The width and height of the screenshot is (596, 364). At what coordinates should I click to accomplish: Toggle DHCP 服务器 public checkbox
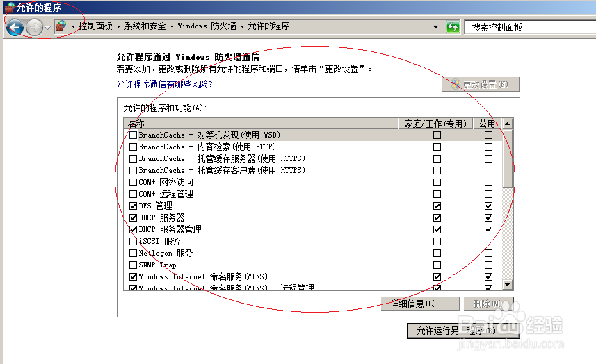(x=488, y=217)
